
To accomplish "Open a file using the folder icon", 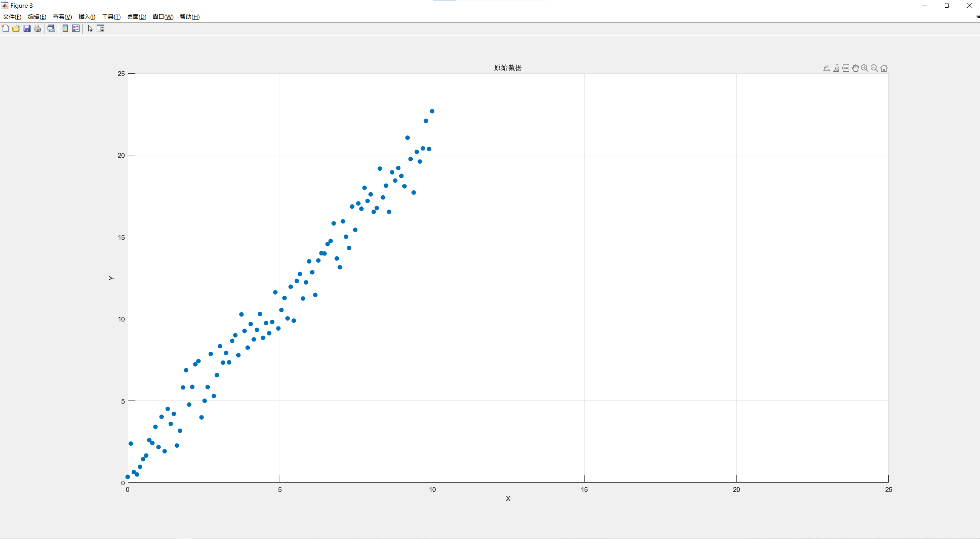I will (16, 28).
